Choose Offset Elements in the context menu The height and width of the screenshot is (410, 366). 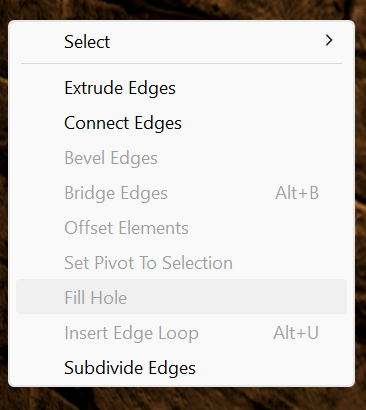coord(181,228)
